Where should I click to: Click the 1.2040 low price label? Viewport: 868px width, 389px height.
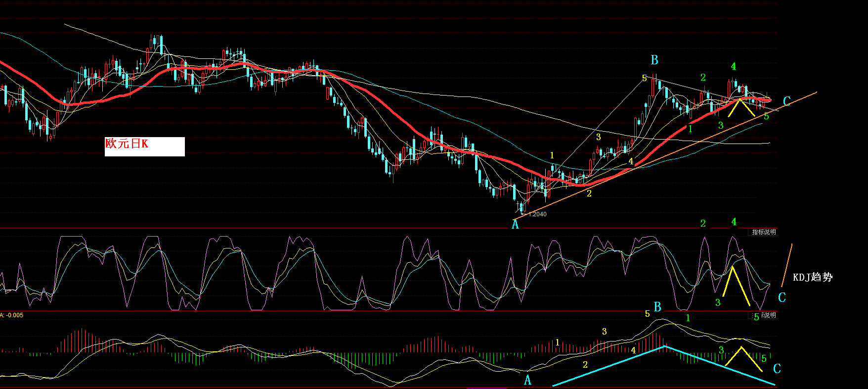(x=538, y=214)
